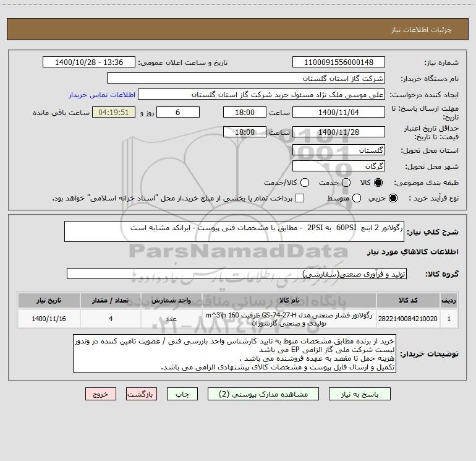This screenshot has width=476, height=461.
Task: Choose the متوسط purchase type radio
Action: tap(357, 198)
